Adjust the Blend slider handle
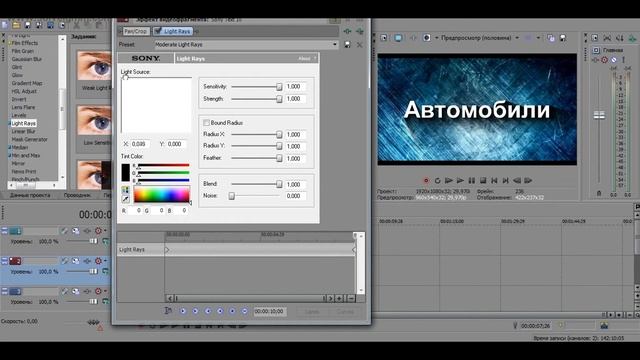 (x=279, y=184)
